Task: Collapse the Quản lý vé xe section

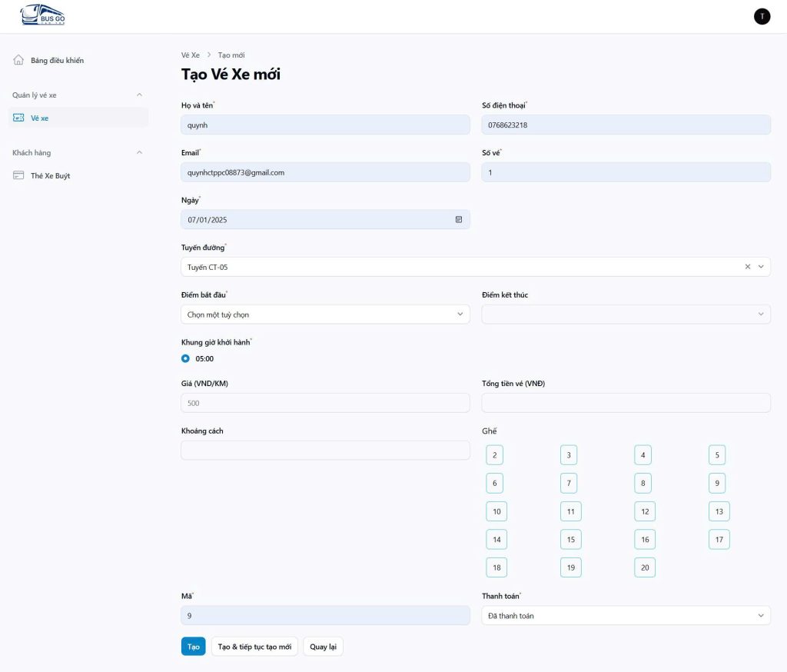Action: pyautogui.click(x=139, y=95)
